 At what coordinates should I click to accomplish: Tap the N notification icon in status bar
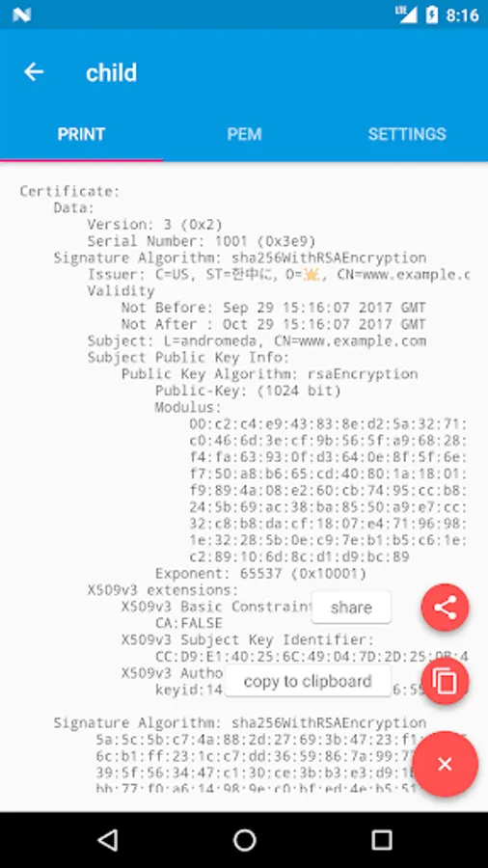(21, 14)
